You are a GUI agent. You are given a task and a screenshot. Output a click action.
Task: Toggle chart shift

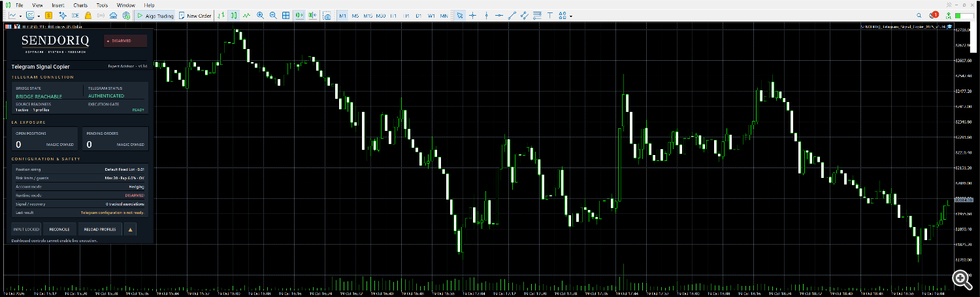point(312,15)
